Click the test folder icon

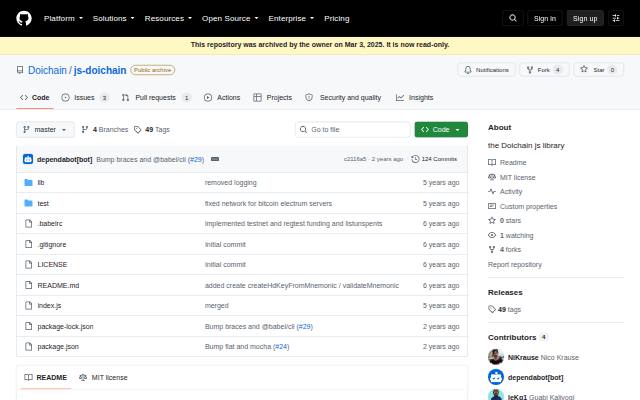(28, 203)
